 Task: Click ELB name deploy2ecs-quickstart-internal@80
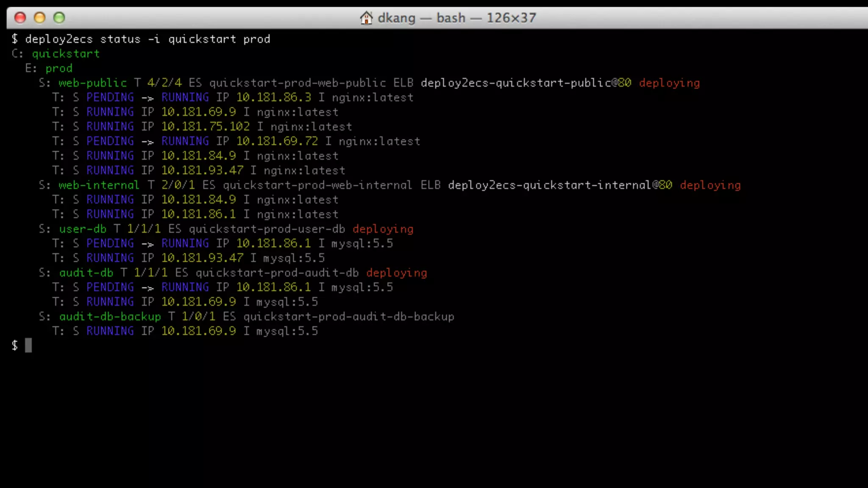tap(560, 185)
